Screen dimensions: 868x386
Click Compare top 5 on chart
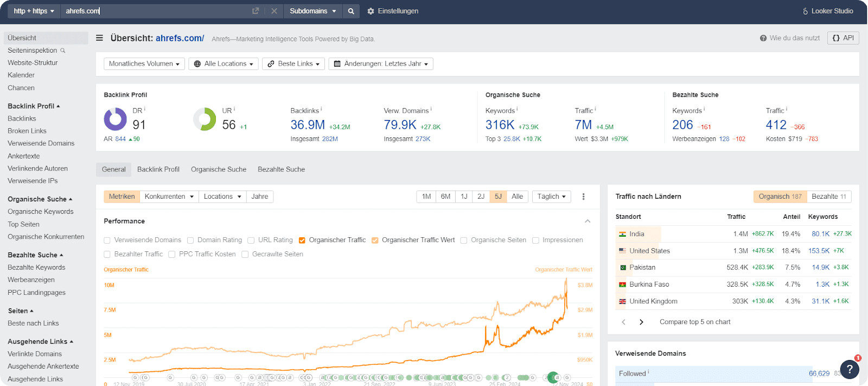pyautogui.click(x=695, y=322)
